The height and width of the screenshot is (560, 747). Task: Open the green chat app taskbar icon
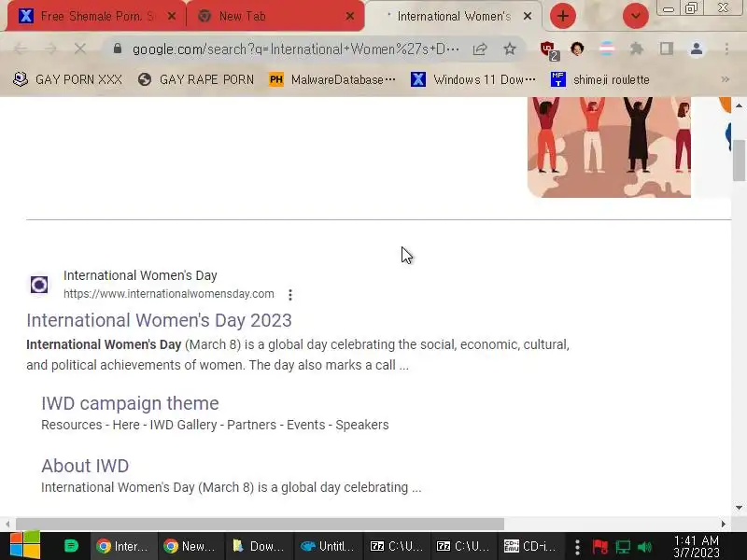point(71,546)
